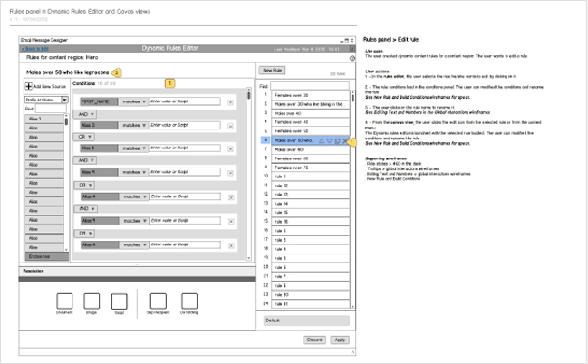Remove the Alias 2 condition with its x icon

coord(231,127)
